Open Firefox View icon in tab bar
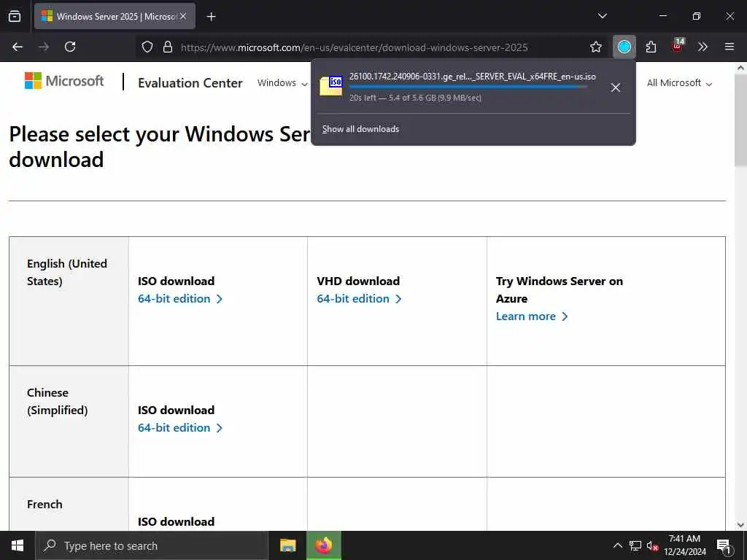 [15, 16]
